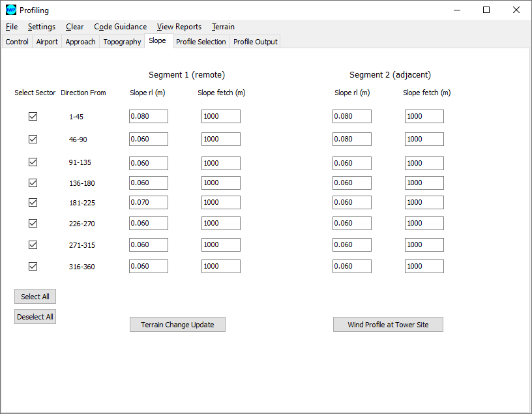Viewport: 532px width, 414px height.
Task: Open the File menu
Action: (x=12, y=27)
